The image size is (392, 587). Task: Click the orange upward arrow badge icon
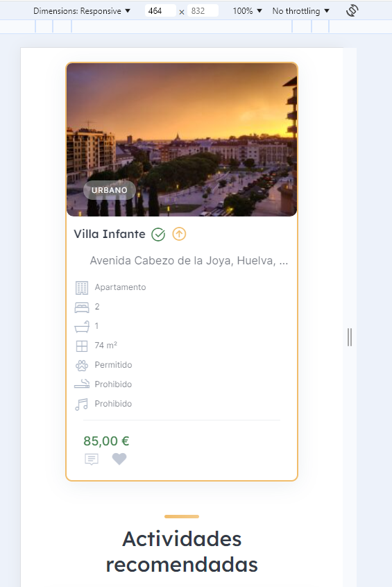click(179, 234)
